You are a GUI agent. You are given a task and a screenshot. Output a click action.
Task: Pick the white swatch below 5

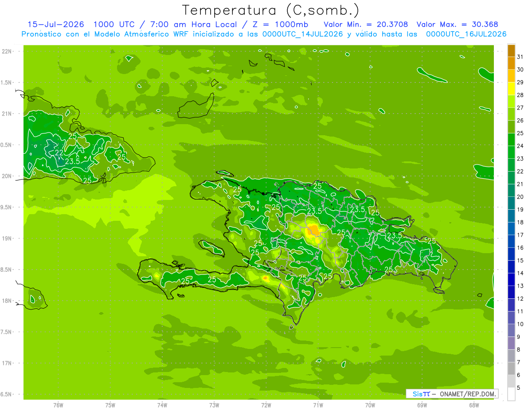511,394
